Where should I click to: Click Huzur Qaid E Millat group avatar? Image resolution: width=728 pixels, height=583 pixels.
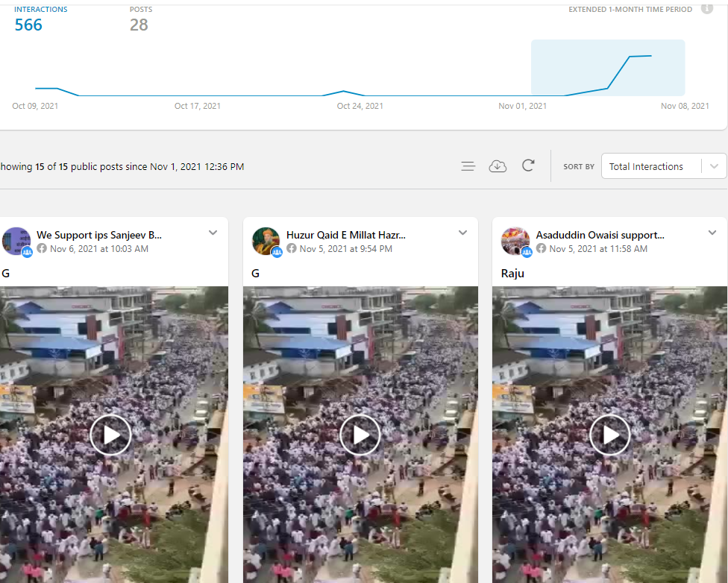click(x=266, y=242)
